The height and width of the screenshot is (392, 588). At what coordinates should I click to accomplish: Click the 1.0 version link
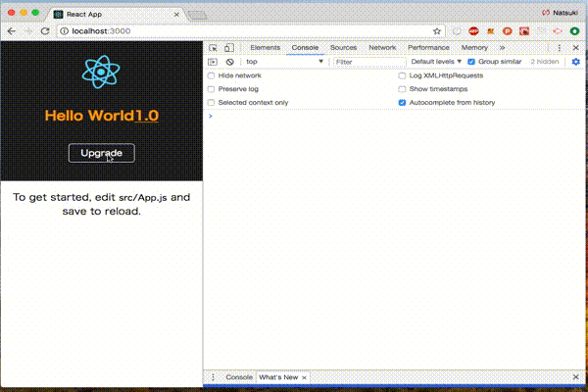point(147,116)
